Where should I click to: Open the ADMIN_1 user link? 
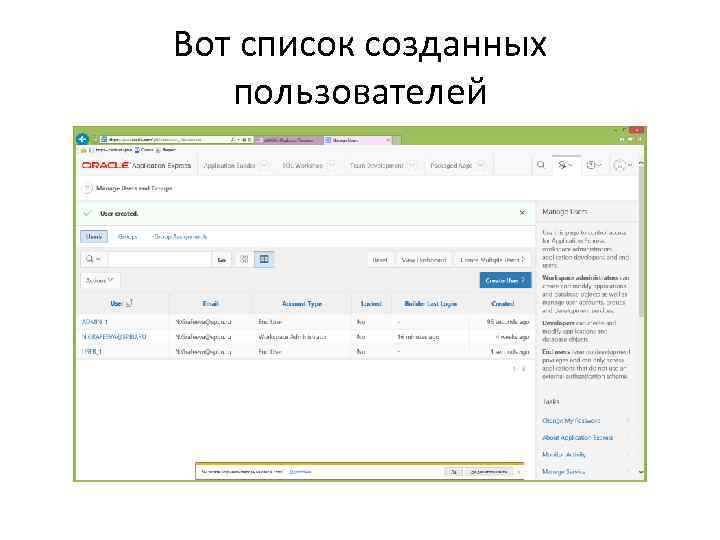coord(95,322)
